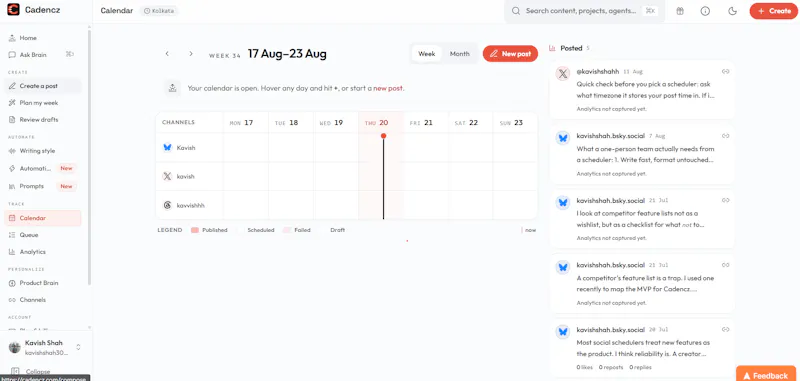Open link icon on @kavishshahh post

pyautogui.click(x=726, y=71)
